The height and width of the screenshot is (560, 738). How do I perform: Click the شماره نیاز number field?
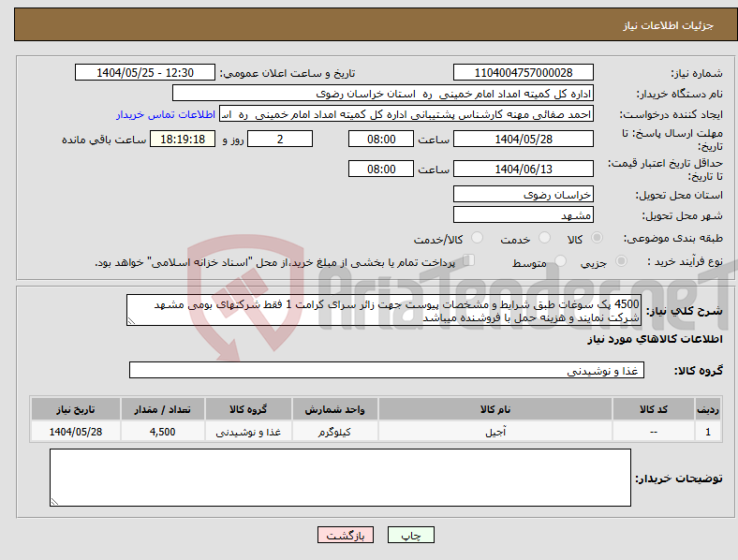pyautogui.click(x=524, y=72)
